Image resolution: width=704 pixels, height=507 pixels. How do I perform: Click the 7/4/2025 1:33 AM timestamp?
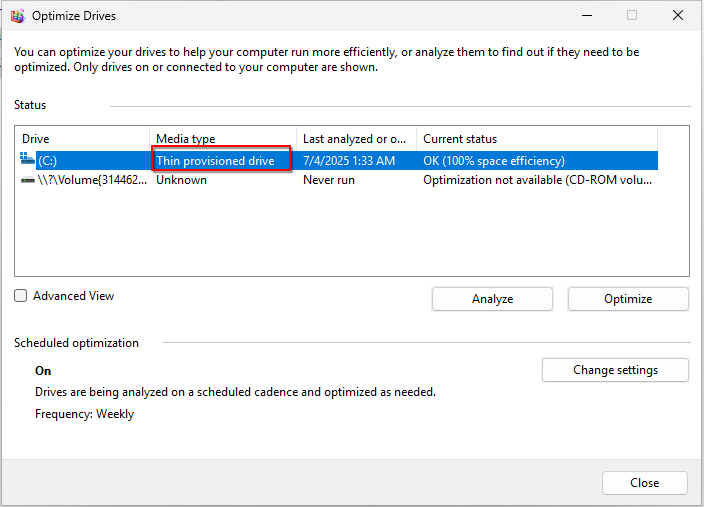[x=349, y=161]
